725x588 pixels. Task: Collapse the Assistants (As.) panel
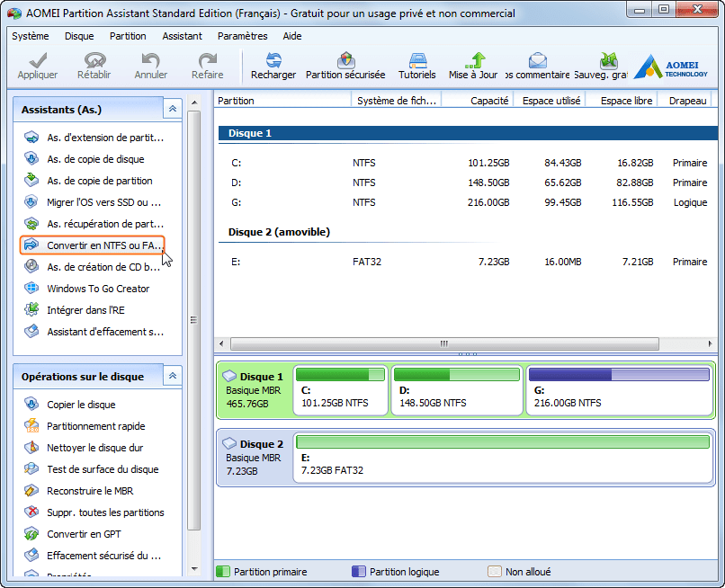[x=173, y=109]
